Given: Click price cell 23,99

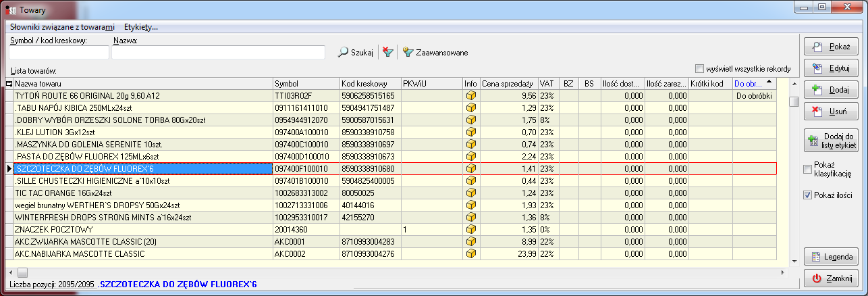Looking at the screenshot, I should coord(509,253).
